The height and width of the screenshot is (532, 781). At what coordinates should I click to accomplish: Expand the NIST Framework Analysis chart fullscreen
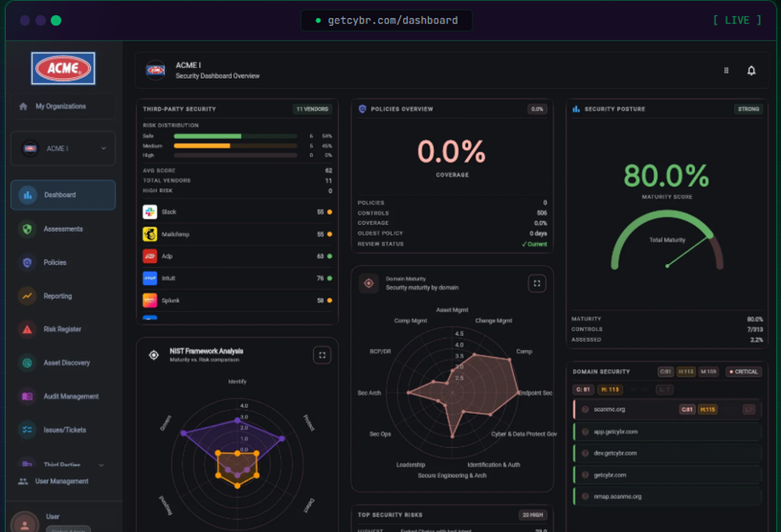[x=323, y=355]
